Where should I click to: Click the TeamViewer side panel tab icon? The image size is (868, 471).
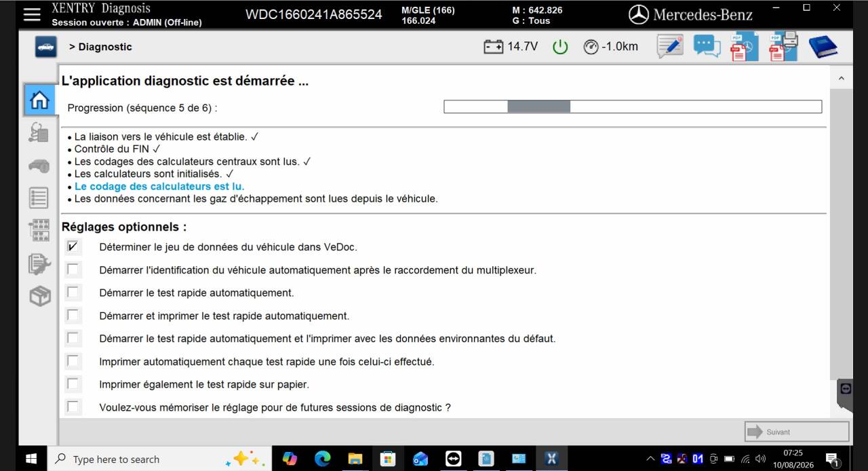(846, 389)
